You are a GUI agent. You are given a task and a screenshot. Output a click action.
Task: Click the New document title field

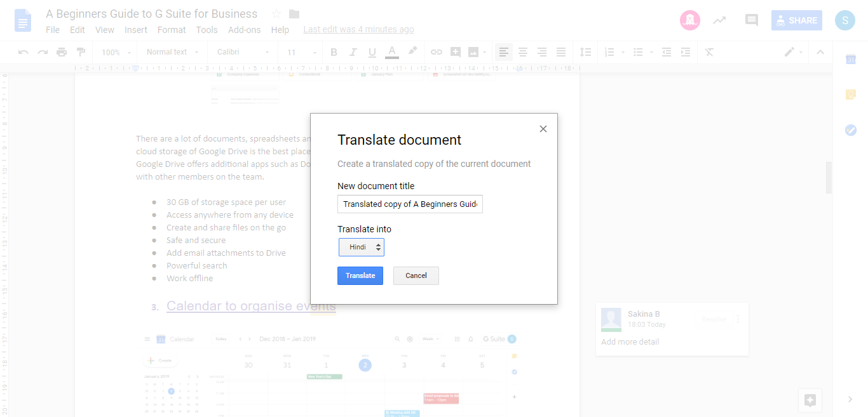pos(410,204)
